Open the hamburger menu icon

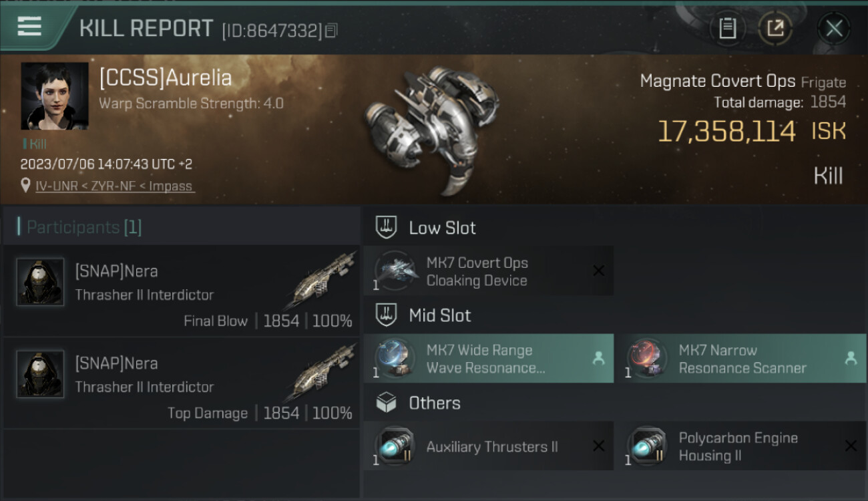[29, 27]
